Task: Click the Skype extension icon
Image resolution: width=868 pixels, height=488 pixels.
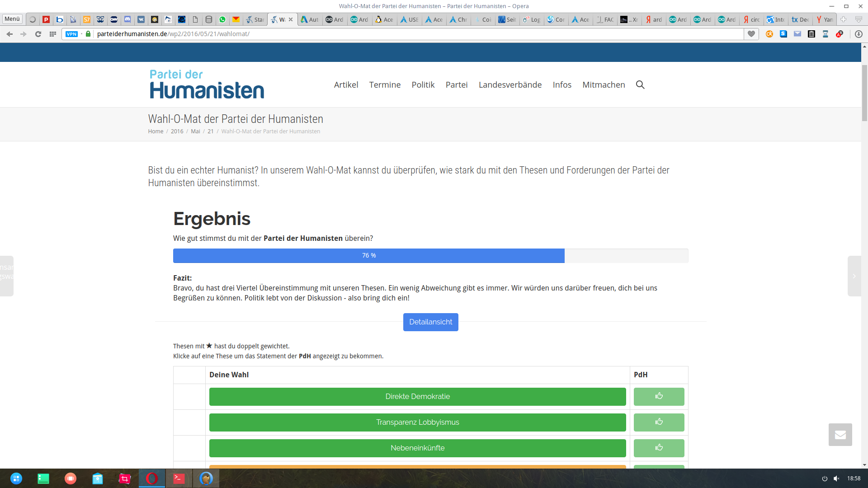Action: tap(783, 34)
